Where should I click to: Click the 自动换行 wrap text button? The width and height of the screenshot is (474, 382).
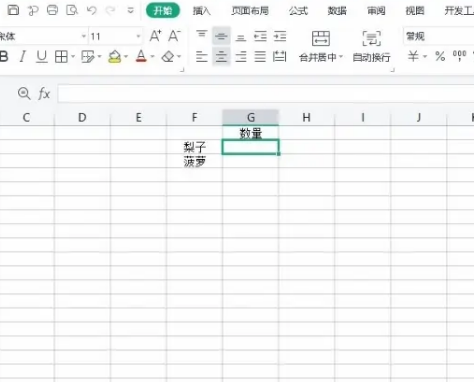(x=371, y=46)
